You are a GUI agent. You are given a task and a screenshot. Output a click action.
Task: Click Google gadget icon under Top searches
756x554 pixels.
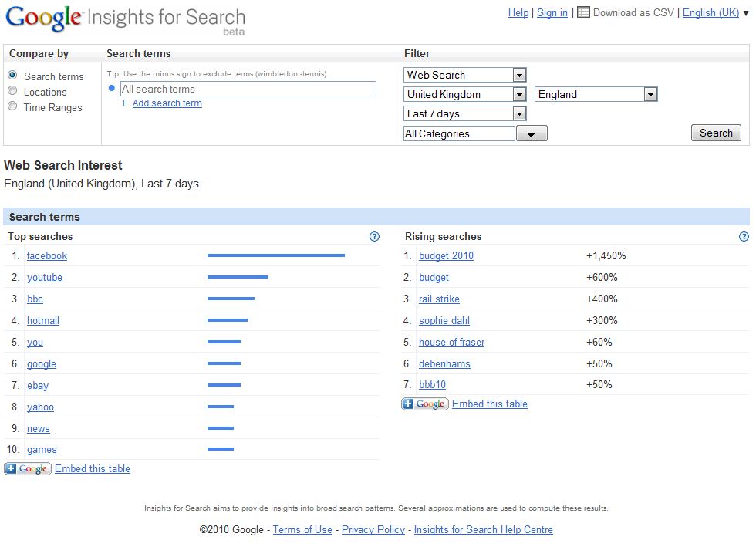click(28, 468)
